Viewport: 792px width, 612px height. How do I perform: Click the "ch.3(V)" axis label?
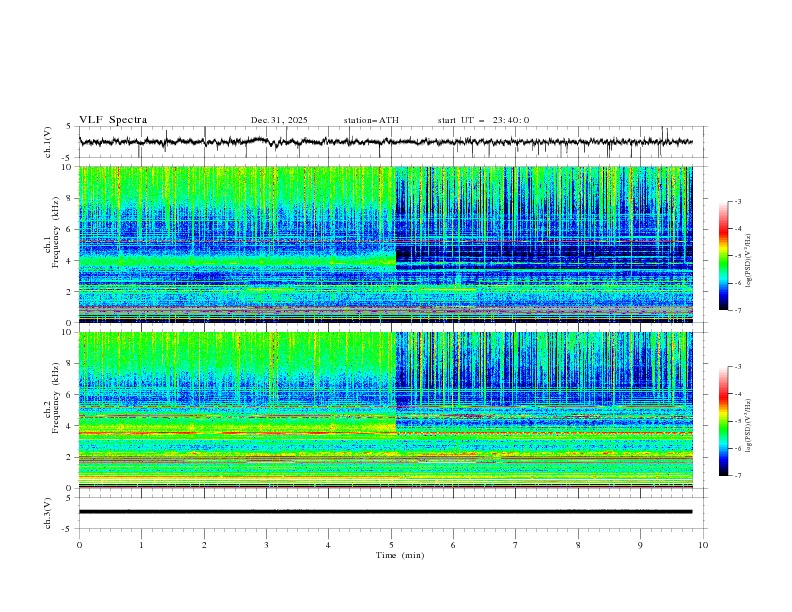[x=47, y=513]
